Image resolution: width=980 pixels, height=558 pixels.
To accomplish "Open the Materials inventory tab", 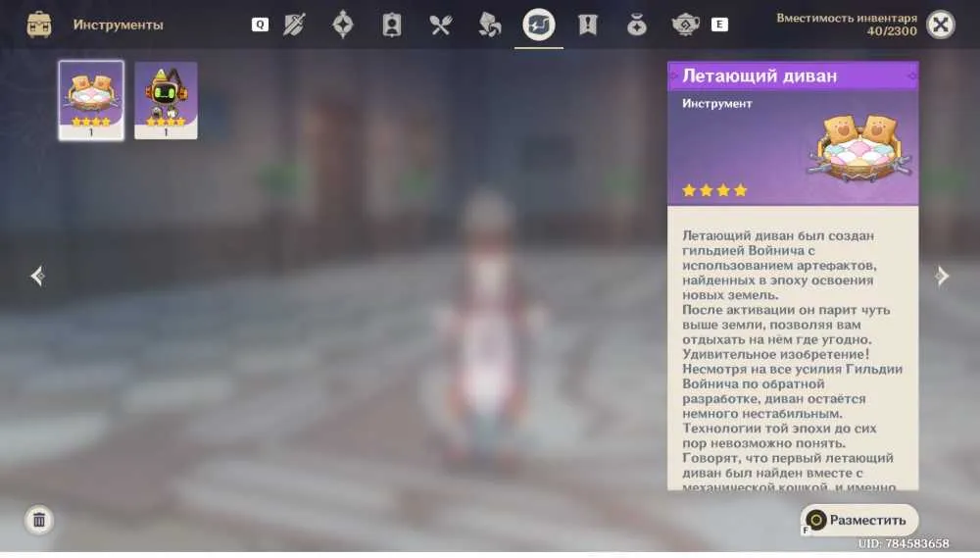I will coord(489,25).
